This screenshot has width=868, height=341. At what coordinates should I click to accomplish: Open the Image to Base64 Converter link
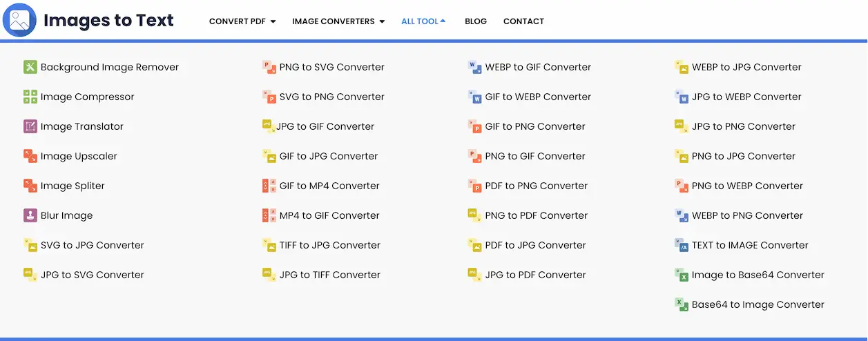click(758, 275)
